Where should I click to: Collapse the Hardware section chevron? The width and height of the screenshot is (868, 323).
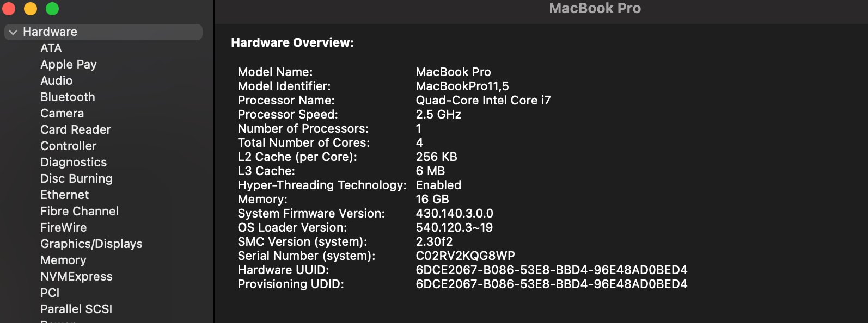[x=13, y=32]
